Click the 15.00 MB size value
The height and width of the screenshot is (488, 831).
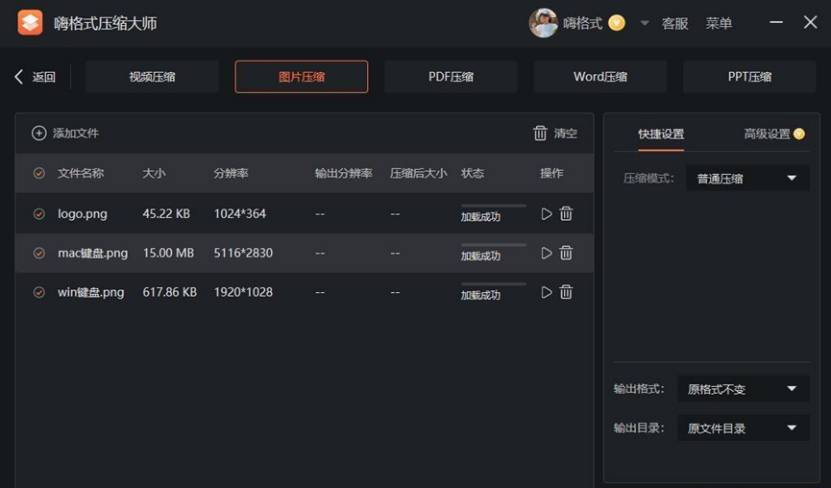[168, 253]
